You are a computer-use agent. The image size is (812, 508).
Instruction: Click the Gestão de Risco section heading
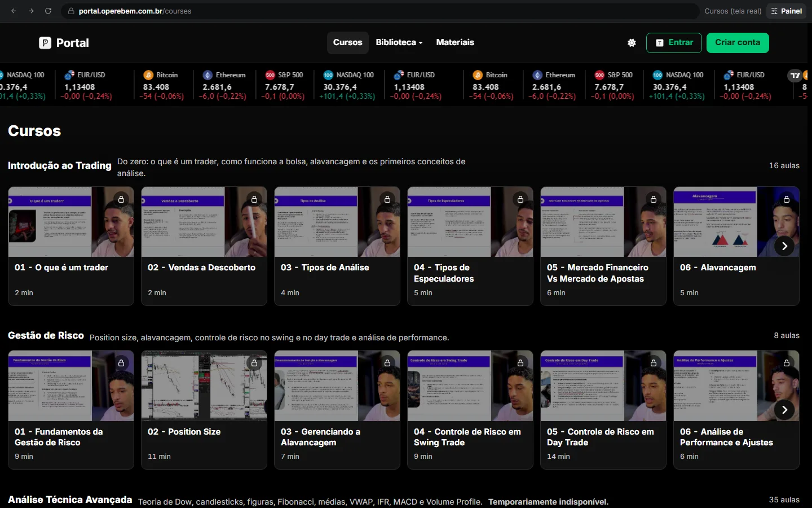coord(46,335)
